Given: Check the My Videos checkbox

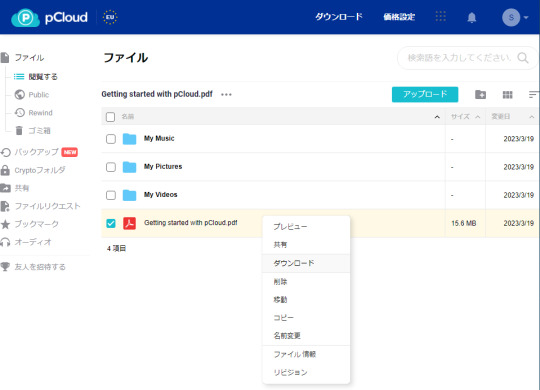Looking at the screenshot, I should pos(111,195).
